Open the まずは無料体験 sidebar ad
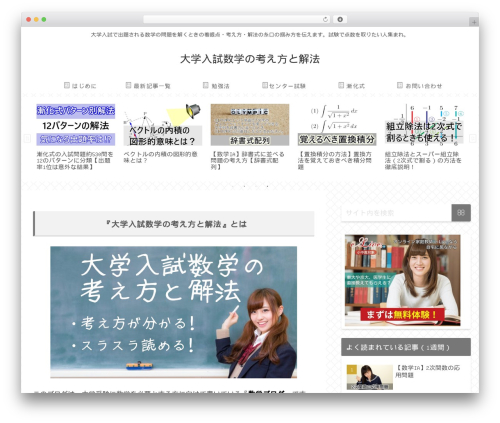The image size is (500, 423). pyautogui.click(x=403, y=280)
